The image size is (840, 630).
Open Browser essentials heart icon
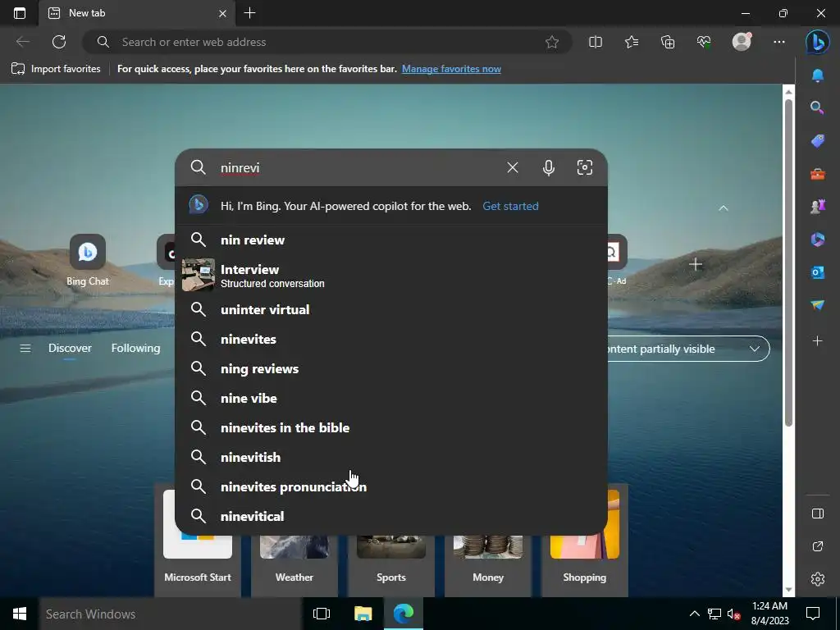tap(704, 42)
